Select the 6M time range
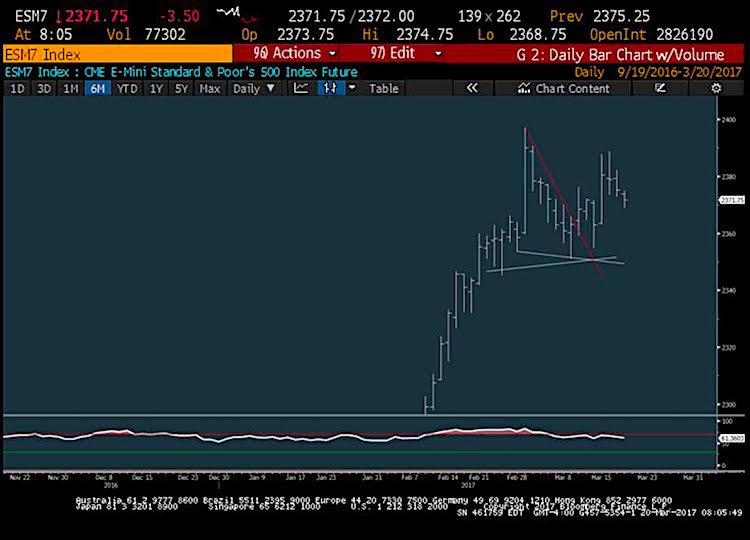The height and width of the screenshot is (540, 750). pyautogui.click(x=98, y=88)
